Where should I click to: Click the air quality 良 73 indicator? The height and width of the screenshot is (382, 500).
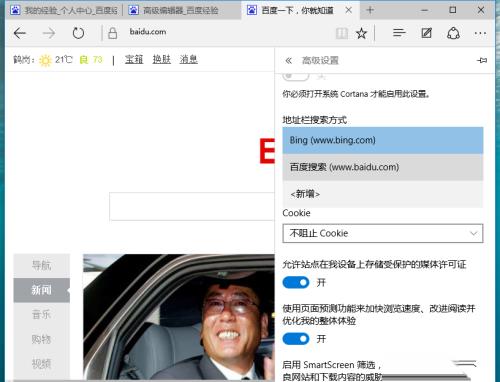tap(91, 60)
